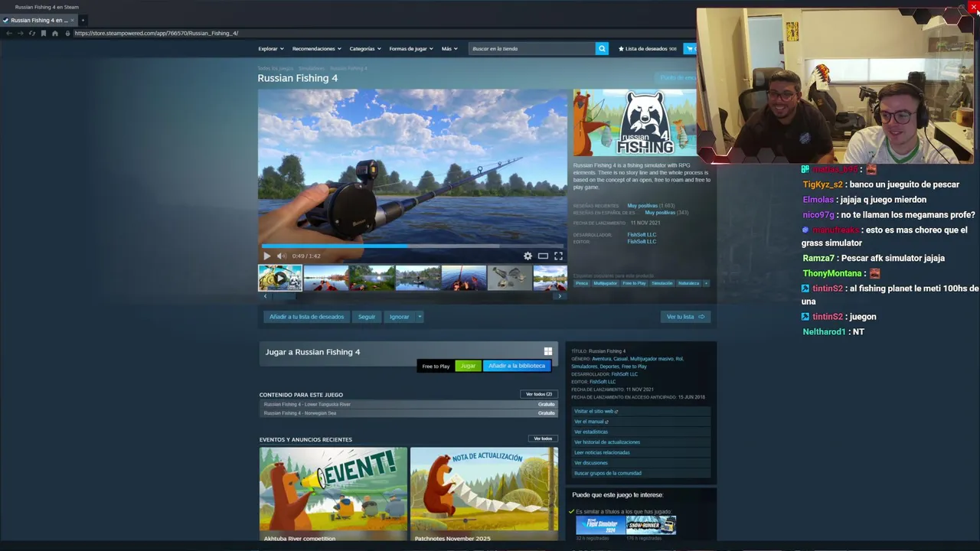
Task: Click Ver todos (2) for content
Action: [538, 394]
